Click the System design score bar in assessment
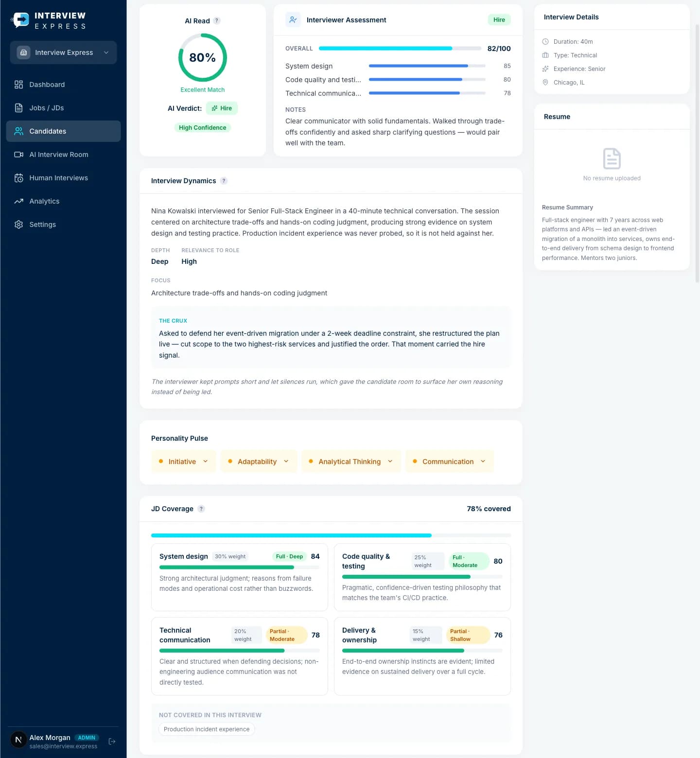This screenshot has width=700, height=758. coord(427,66)
